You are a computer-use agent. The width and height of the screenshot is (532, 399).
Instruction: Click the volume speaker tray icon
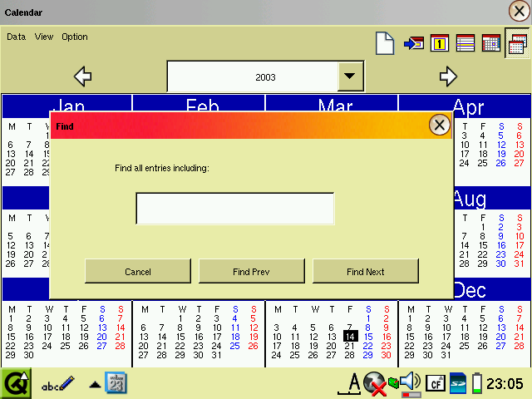409,382
